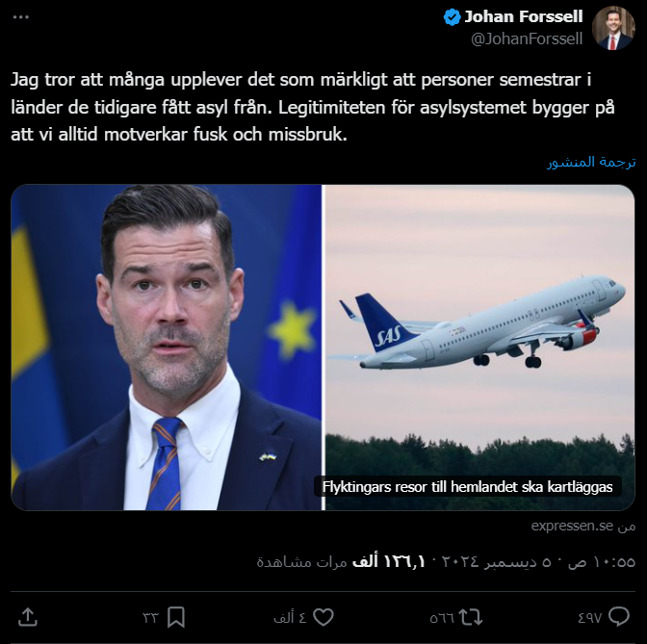The height and width of the screenshot is (644, 647).
Task: Open the three-dot more options menu
Action: pos(20,17)
